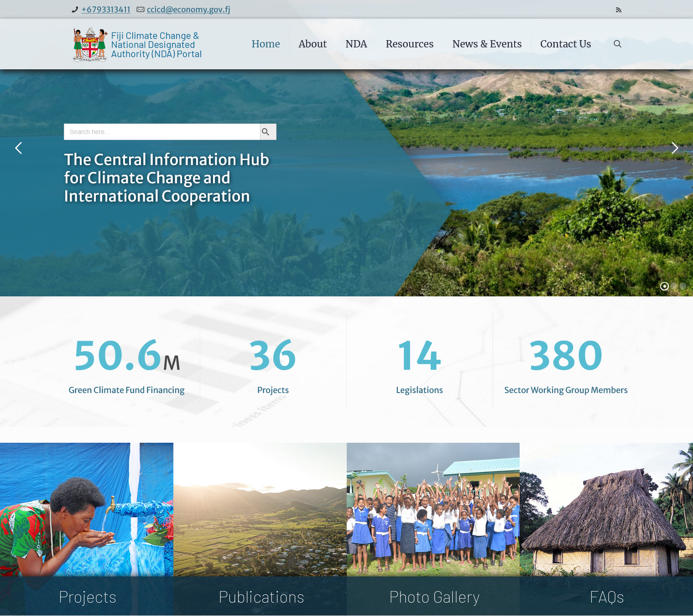
Task: Click the RSS feed icon
Action: tap(619, 10)
